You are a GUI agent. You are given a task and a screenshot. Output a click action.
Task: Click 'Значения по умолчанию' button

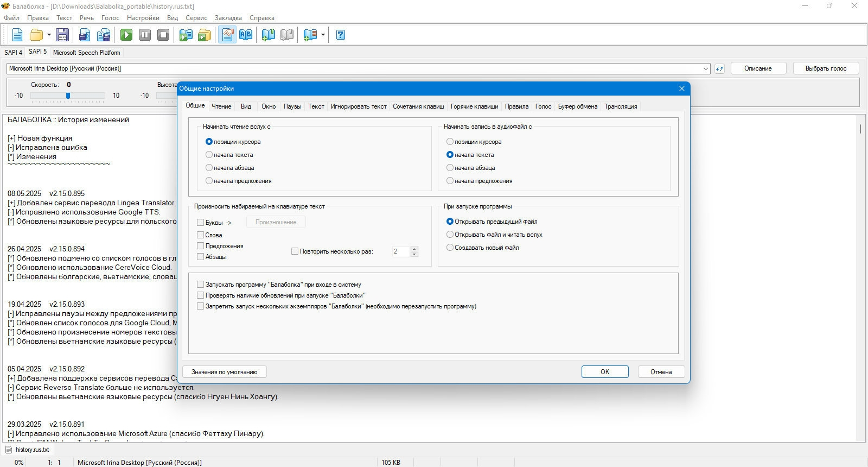225,372
